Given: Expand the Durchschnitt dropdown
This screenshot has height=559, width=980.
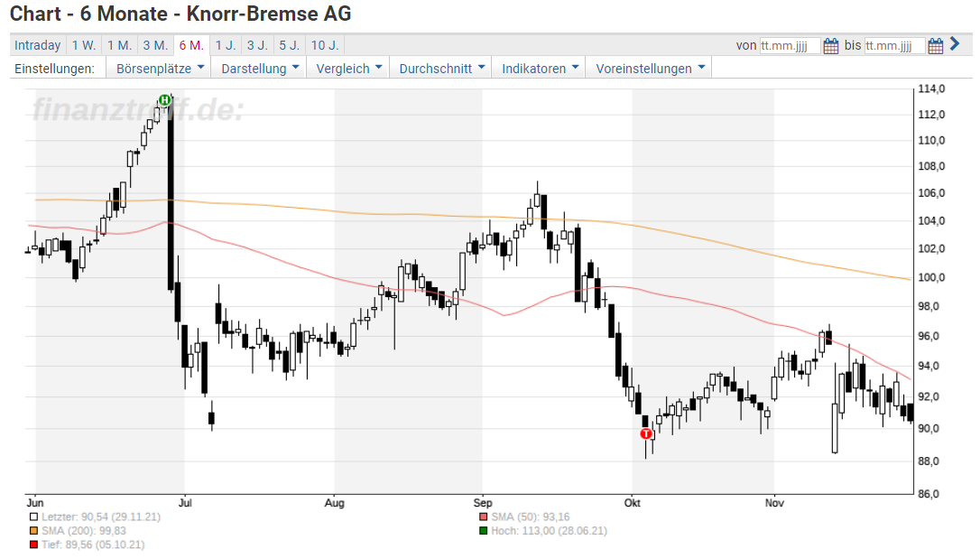Looking at the screenshot, I should (441, 68).
